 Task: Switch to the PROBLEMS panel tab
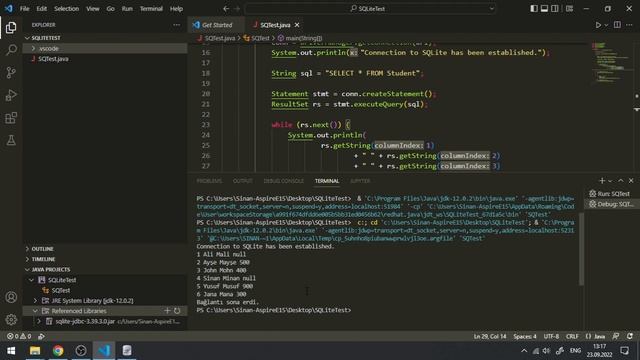point(209,181)
